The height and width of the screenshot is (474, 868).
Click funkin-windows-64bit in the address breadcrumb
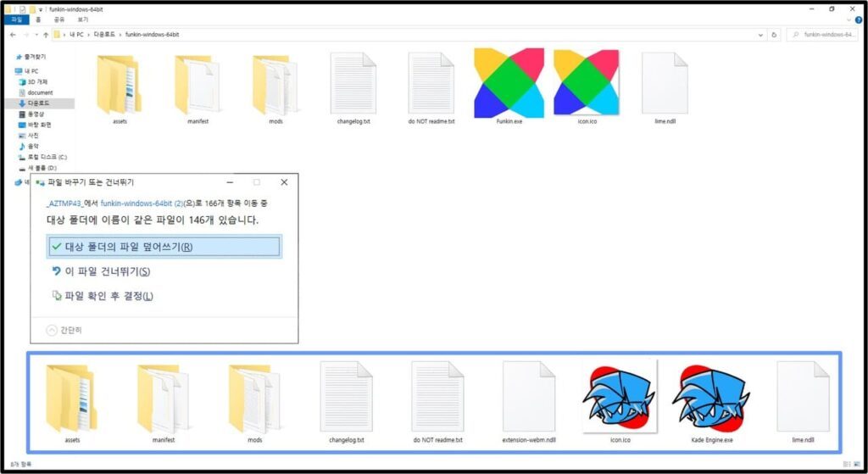point(153,34)
